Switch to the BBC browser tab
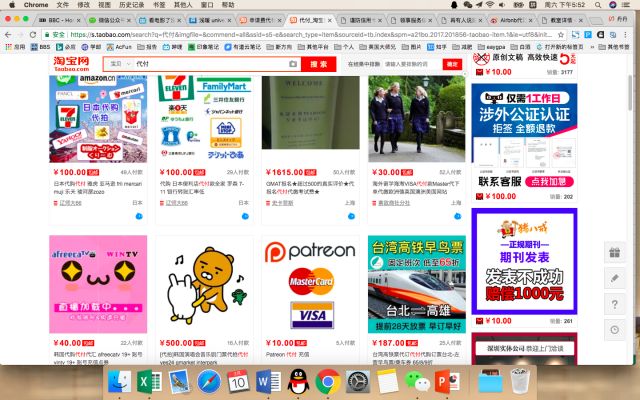The height and width of the screenshot is (400, 640). click(x=58, y=20)
